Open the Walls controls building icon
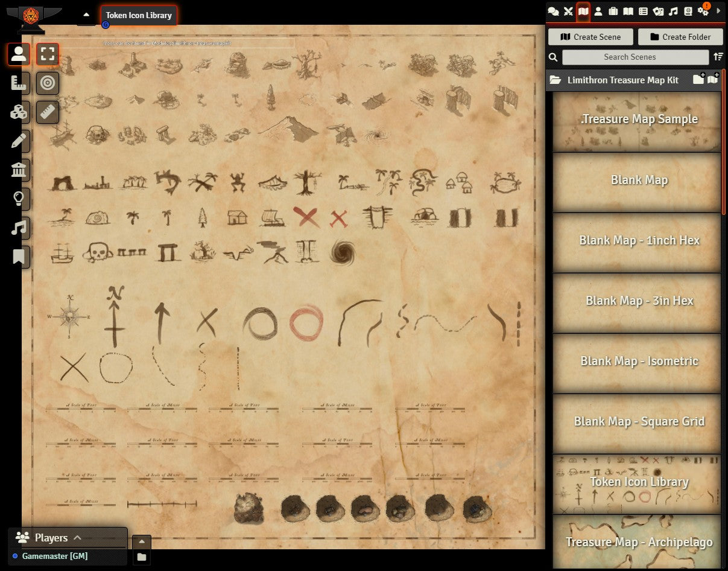This screenshot has height=571, width=728. click(19, 170)
